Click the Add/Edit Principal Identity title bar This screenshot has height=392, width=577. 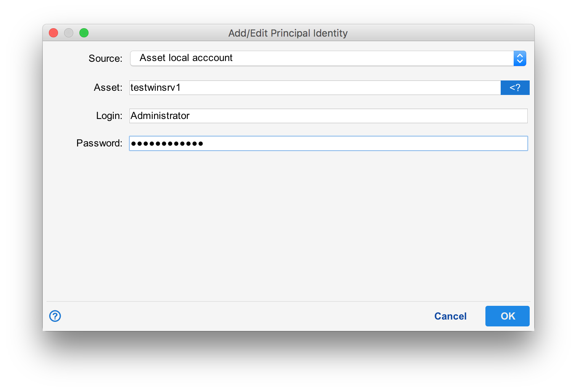[288, 33]
